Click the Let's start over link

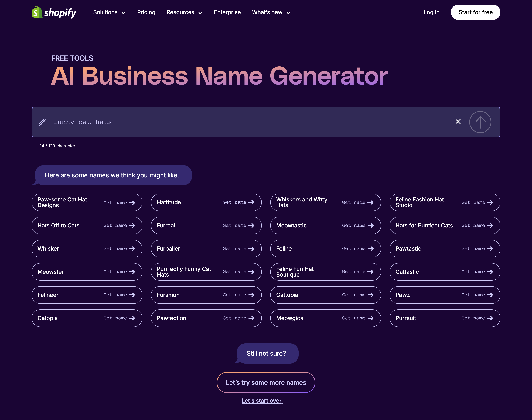(x=262, y=401)
